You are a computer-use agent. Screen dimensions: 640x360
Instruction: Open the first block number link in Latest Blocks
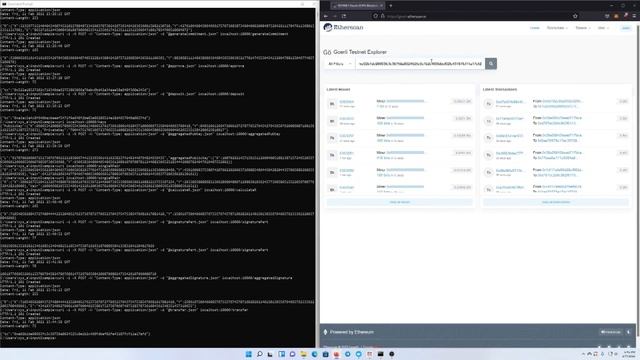point(347,102)
